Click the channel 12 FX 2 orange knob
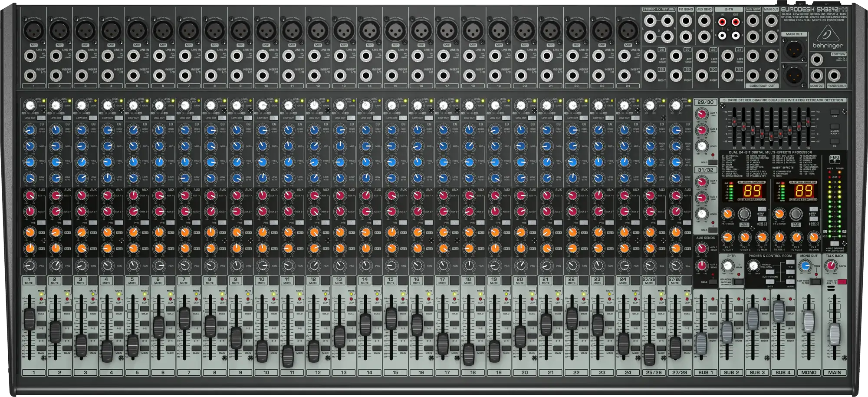This screenshot has height=397, width=868. [x=314, y=249]
